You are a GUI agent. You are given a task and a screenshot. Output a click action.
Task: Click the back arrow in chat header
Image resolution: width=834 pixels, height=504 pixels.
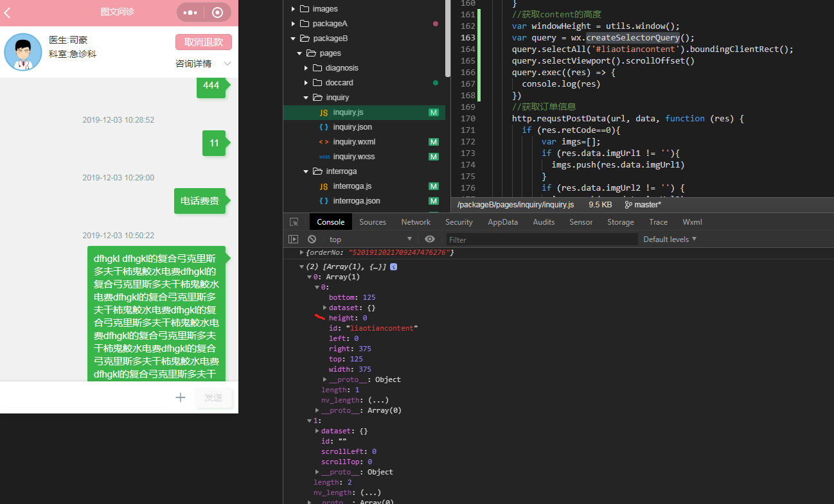tap(8, 12)
